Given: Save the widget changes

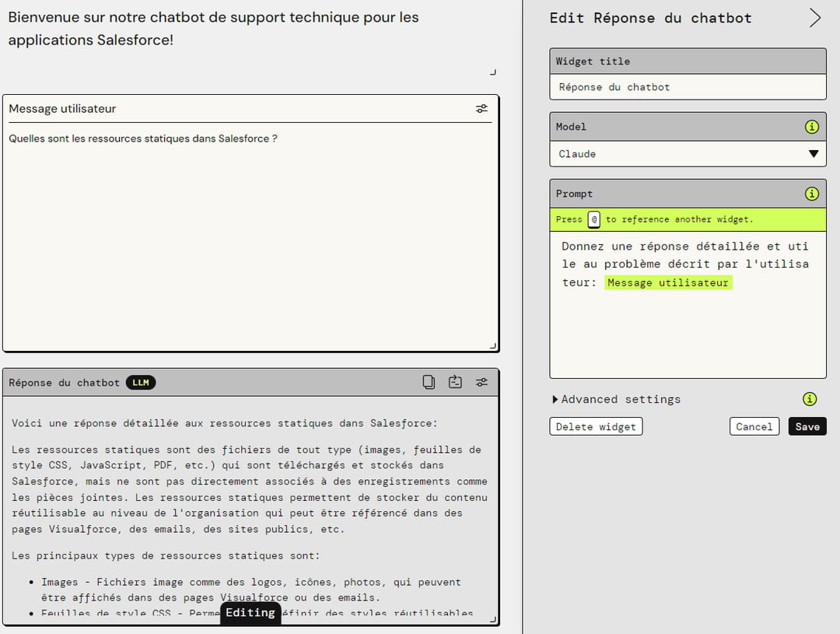Looking at the screenshot, I should (807, 426).
